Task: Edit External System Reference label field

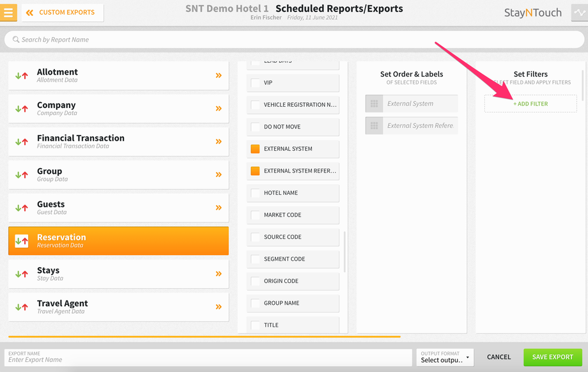Action: coord(421,126)
